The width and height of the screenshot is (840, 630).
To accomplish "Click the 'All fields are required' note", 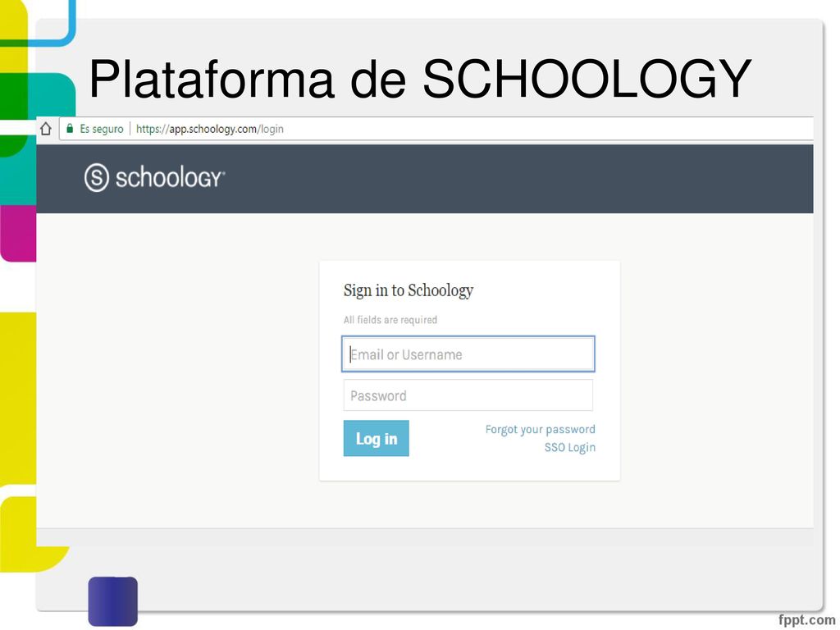I will click(390, 320).
